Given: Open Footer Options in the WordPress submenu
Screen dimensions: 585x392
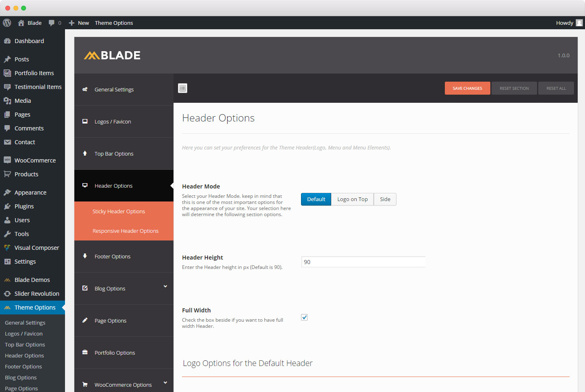Looking at the screenshot, I should pyautogui.click(x=23, y=366).
